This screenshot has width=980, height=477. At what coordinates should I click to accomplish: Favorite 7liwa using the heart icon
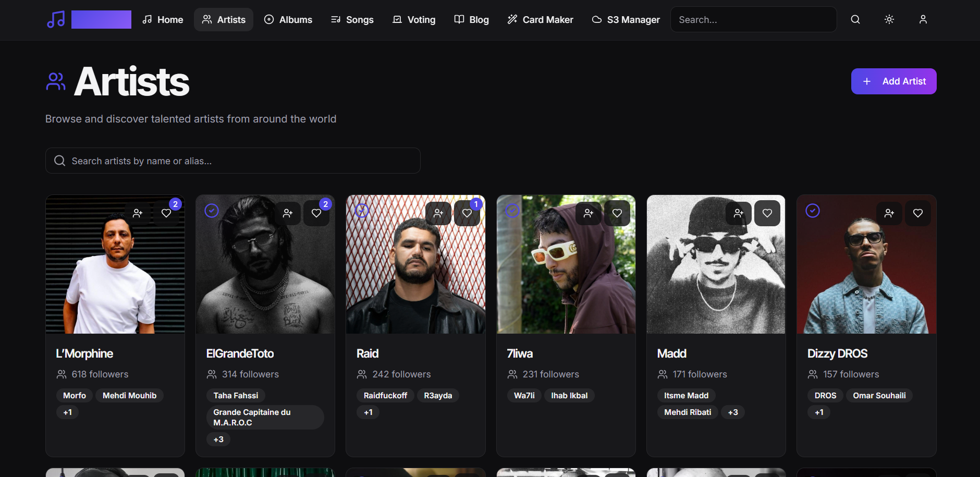tap(617, 213)
